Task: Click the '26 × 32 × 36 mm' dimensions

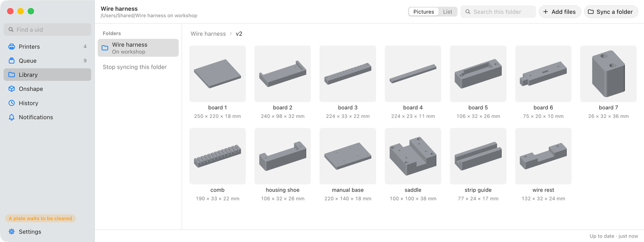Action: click(608, 116)
